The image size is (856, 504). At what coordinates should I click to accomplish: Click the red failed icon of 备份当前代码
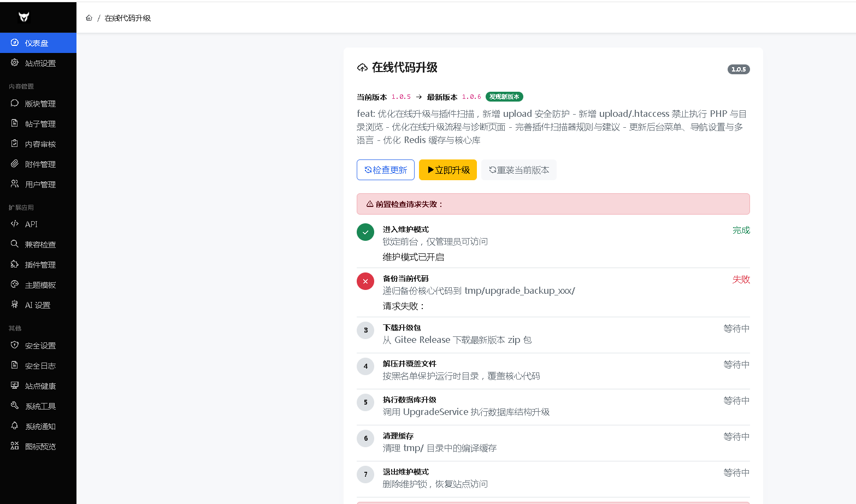365,281
